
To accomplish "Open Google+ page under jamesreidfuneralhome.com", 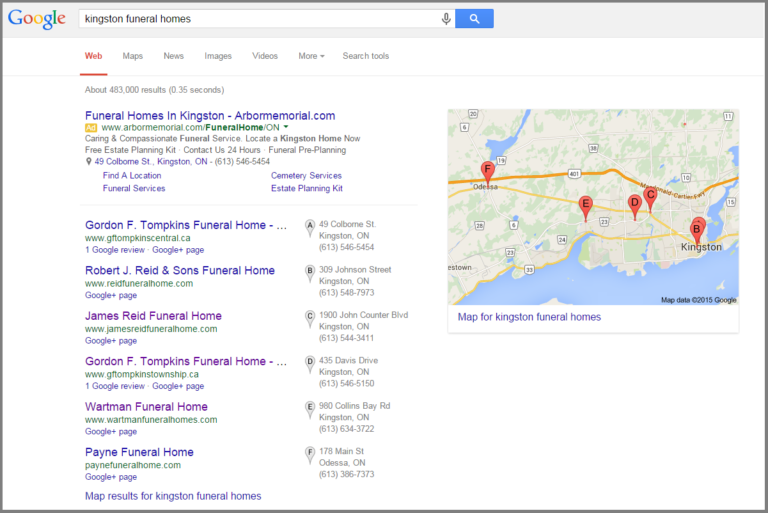I will (111, 341).
